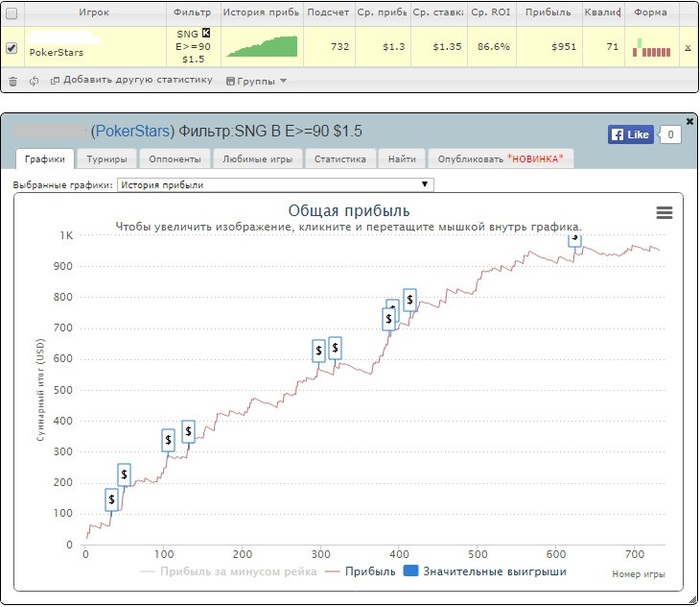Viewport: 700px width, 607px height.
Task: Click the Facebook like count 0 box
Action: click(x=670, y=134)
